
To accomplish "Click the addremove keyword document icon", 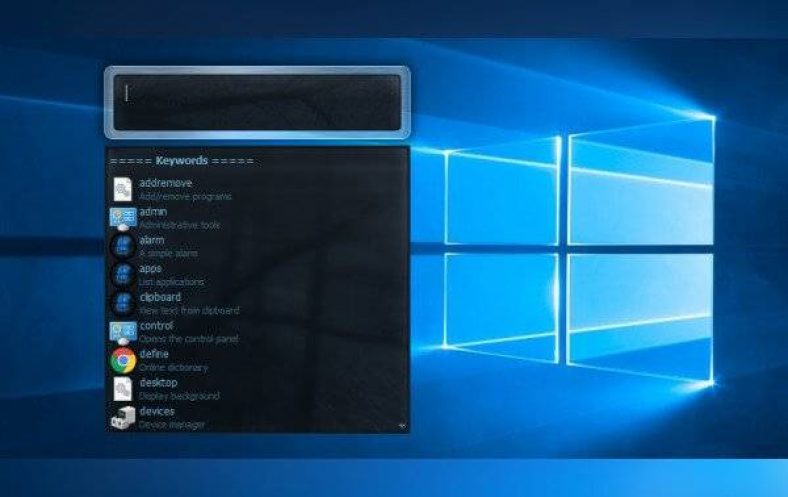I will pos(123,189).
